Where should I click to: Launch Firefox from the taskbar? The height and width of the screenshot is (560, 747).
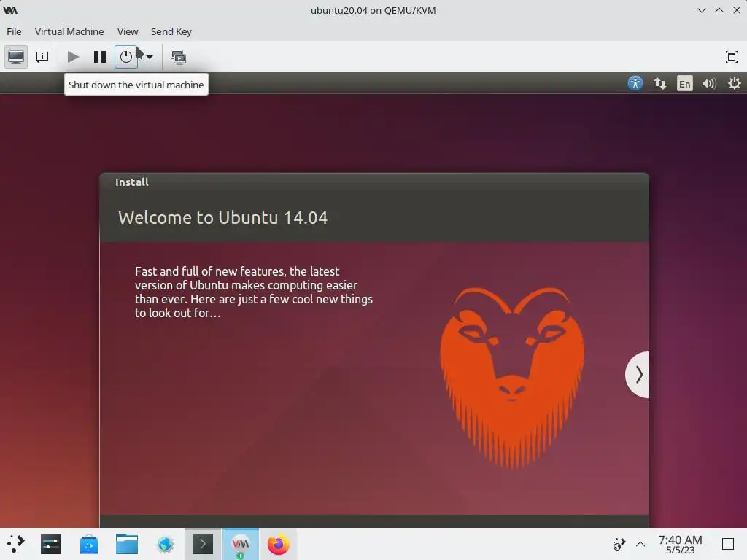(278, 544)
